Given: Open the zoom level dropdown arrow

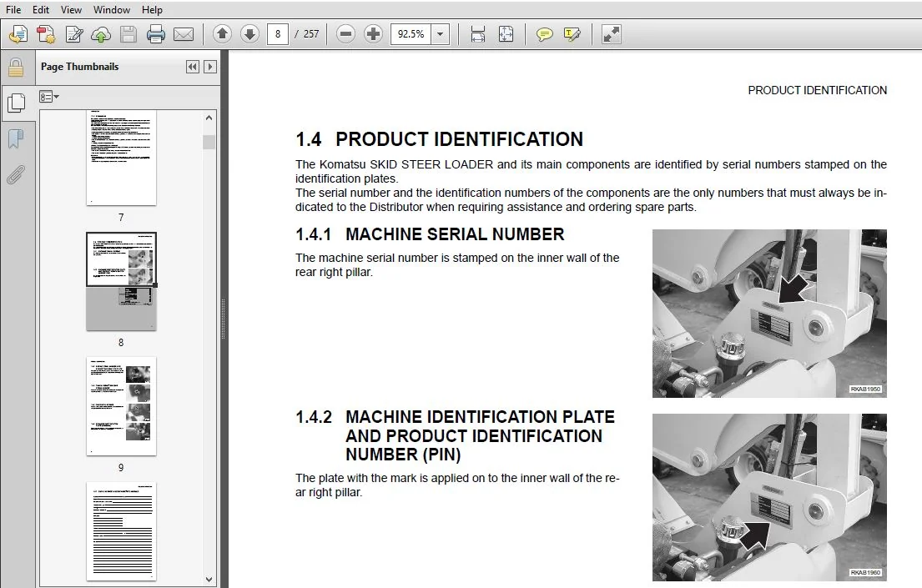Looking at the screenshot, I should point(441,34).
